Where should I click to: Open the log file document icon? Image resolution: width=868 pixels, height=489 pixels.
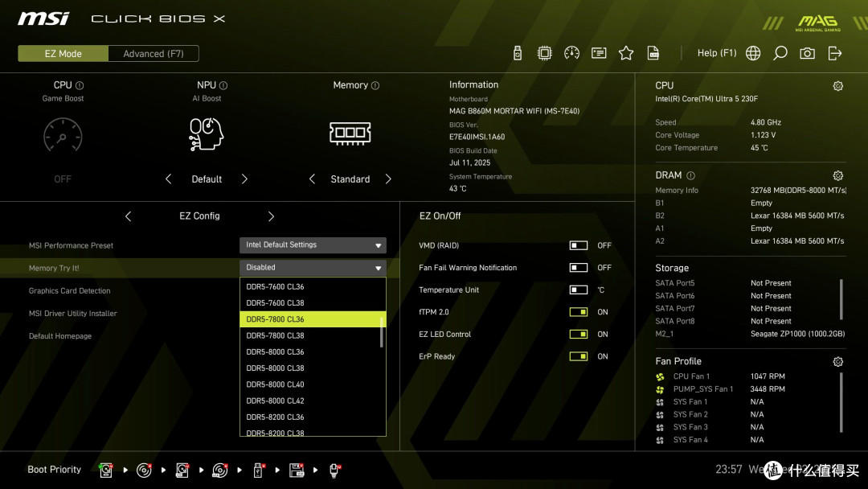point(653,53)
